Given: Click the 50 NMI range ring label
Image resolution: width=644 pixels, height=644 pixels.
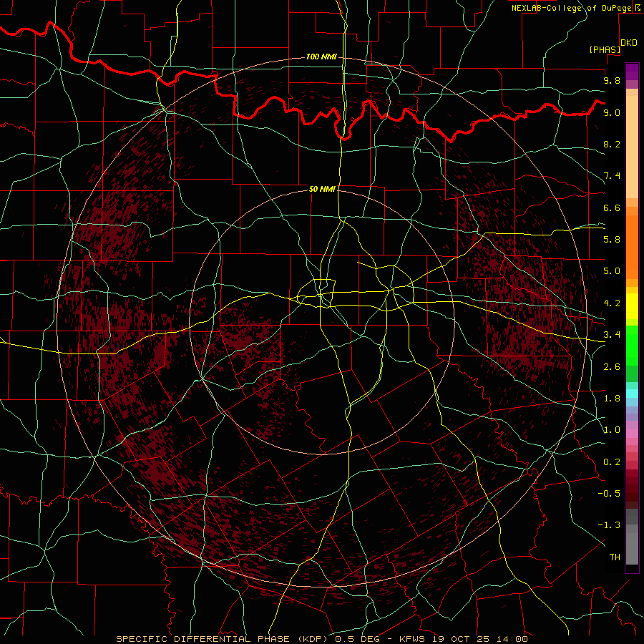Looking at the screenshot, I should [x=322, y=189].
